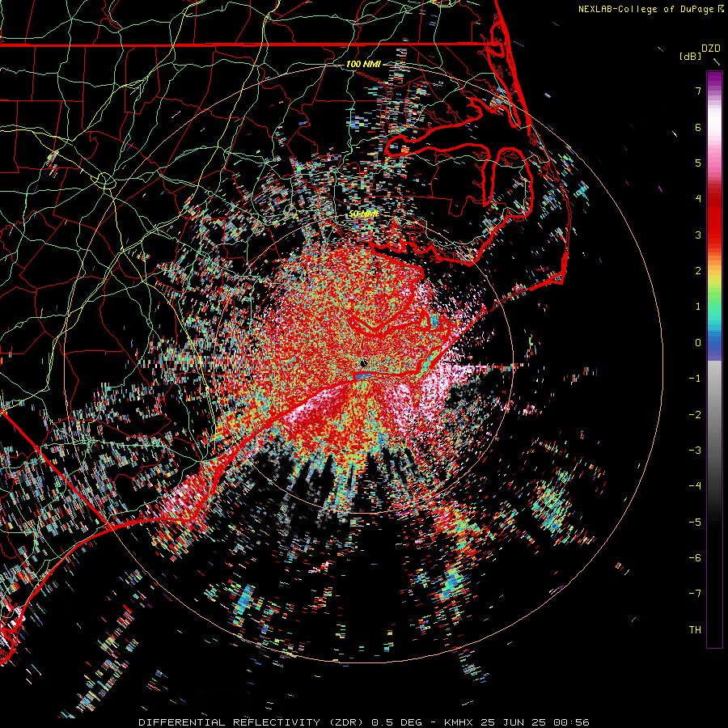Click the -3 dB tick label
The width and height of the screenshot is (728, 728).
click(x=695, y=451)
